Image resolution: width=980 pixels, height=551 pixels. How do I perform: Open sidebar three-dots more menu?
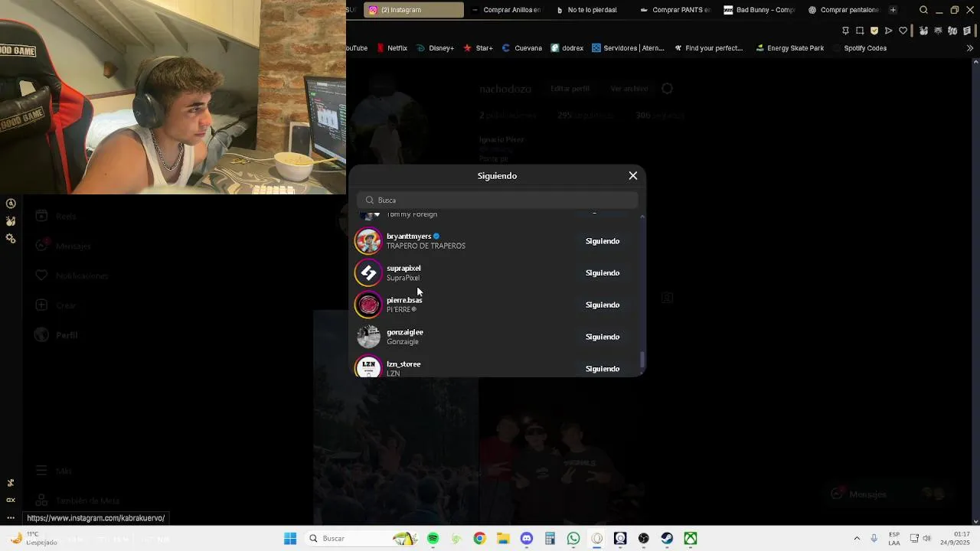pyautogui.click(x=11, y=518)
